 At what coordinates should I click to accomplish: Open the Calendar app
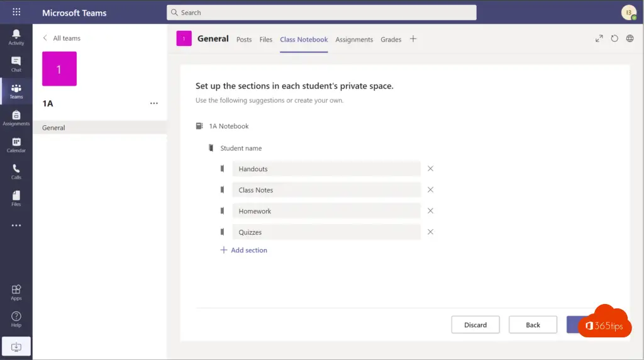(16, 145)
